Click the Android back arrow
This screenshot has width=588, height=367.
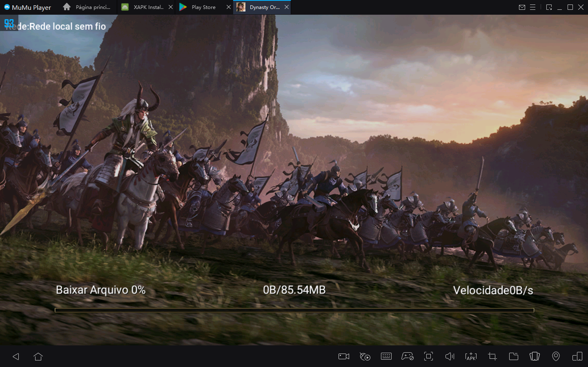point(16,356)
